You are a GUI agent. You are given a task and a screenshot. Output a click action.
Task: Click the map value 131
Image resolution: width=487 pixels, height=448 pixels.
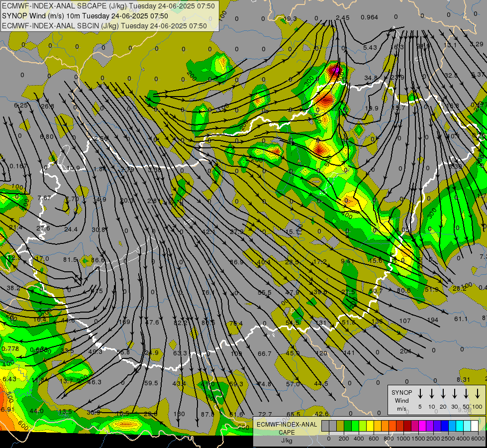pyautogui.click(x=321, y=323)
